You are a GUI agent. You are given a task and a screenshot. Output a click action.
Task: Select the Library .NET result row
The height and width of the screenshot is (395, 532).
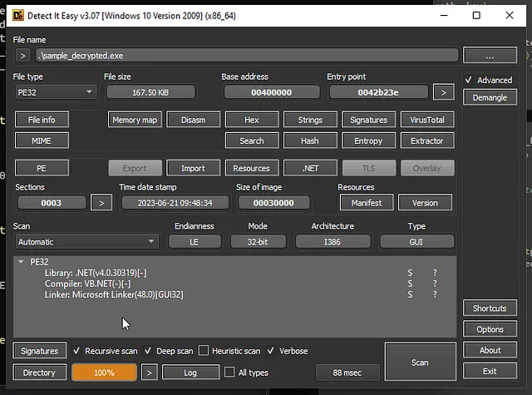pos(234,273)
